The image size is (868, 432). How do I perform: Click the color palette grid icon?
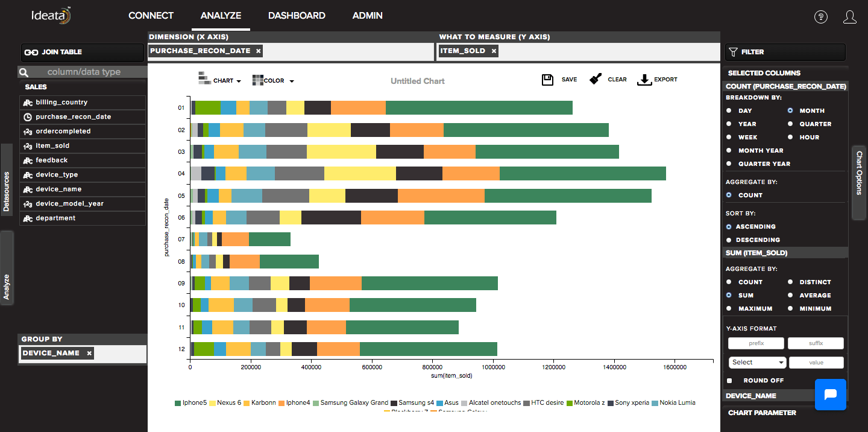[x=258, y=80]
